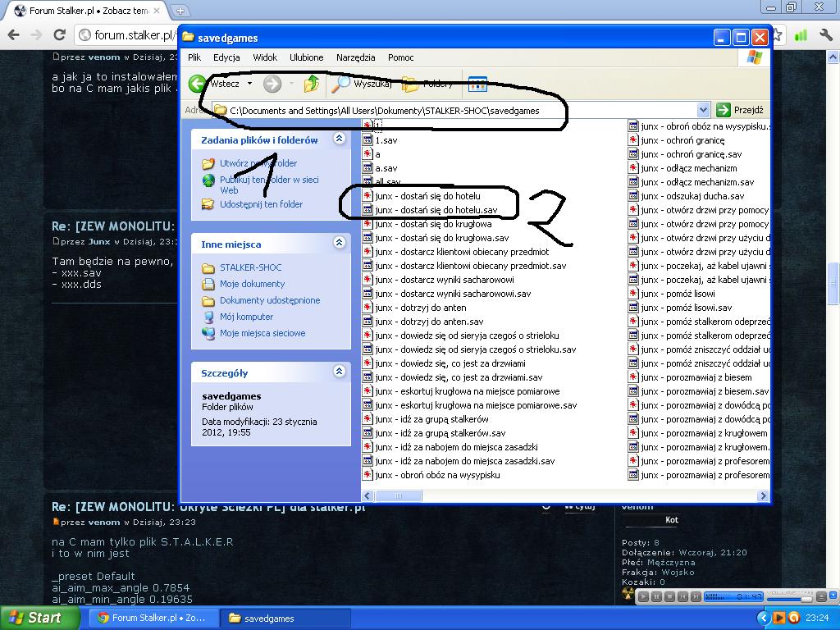Image resolution: width=840 pixels, height=630 pixels.
Task: Open the Ulubione menu
Action: pyautogui.click(x=307, y=57)
